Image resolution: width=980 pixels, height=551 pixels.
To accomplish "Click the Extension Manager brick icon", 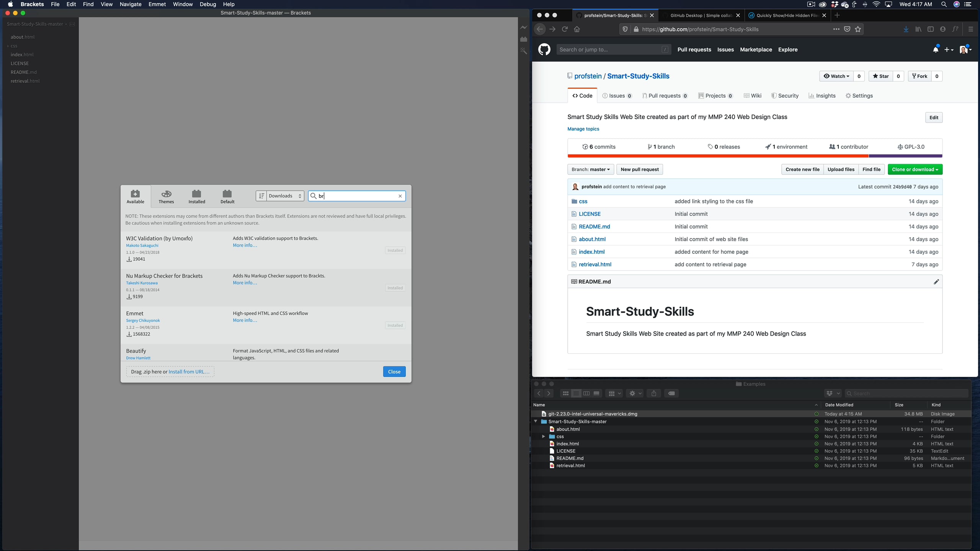I will click(524, 39).
